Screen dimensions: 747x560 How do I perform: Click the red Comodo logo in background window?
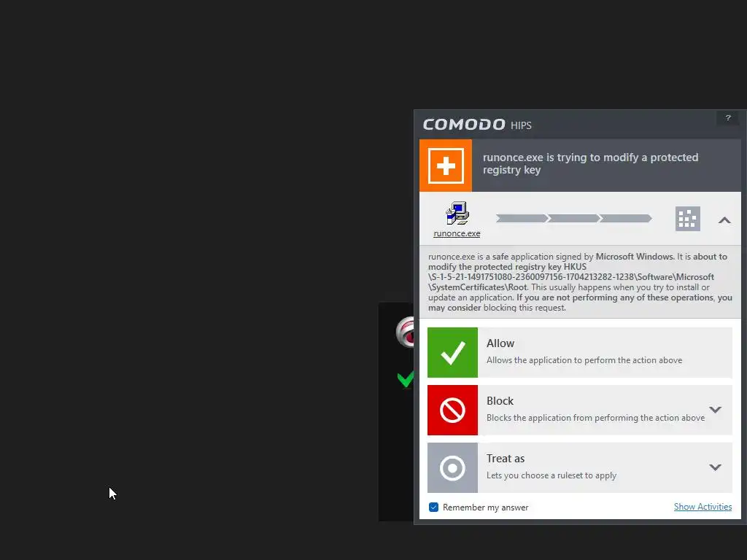[405, 332]
